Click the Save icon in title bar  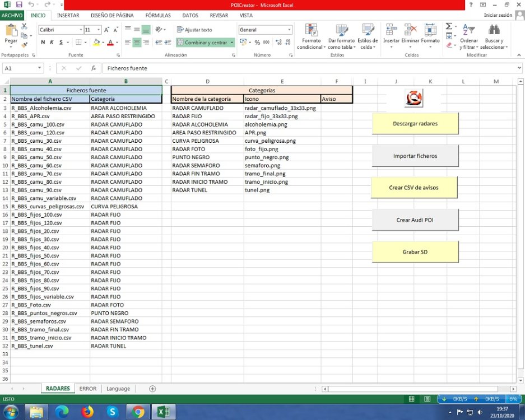(18, 4)
